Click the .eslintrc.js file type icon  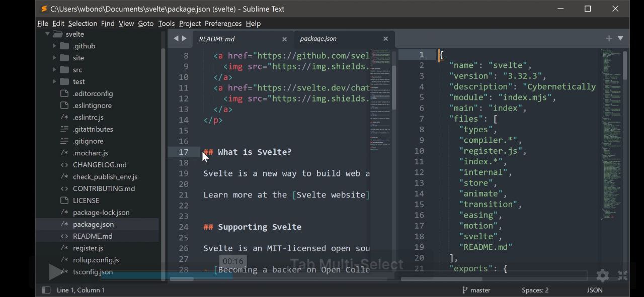coord(64,117)
